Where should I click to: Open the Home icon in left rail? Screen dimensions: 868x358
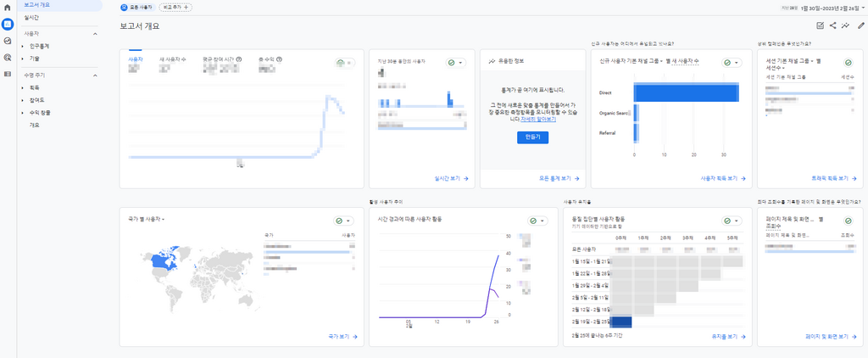point(7,8)
